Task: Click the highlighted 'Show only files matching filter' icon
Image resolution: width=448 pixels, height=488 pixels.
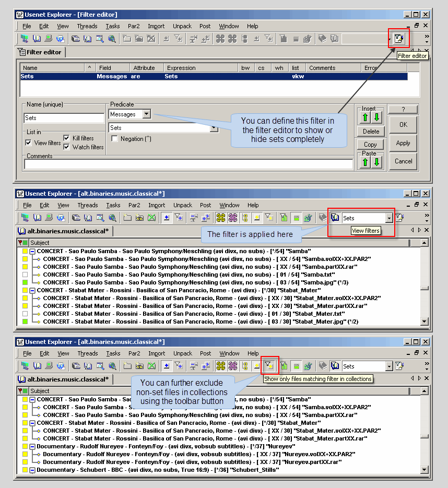Action: pyautogui.click(x=268, y=366)
